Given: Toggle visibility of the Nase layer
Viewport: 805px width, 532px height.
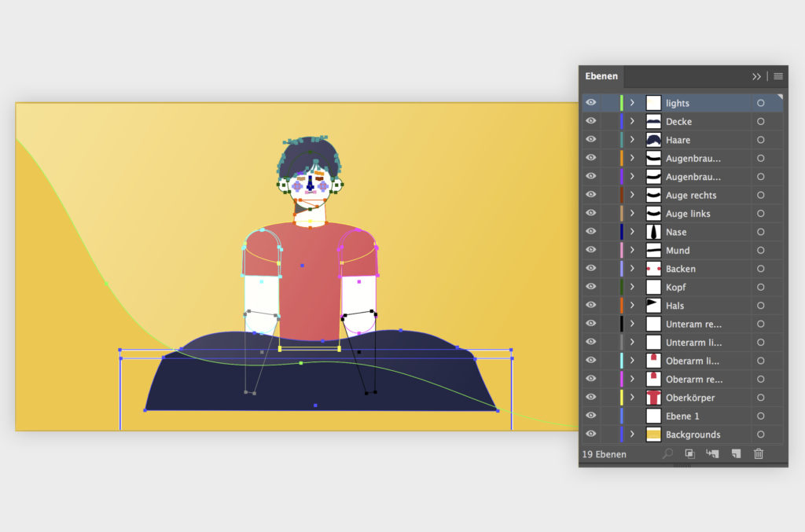Looking at the screenshot, I should click(x=590, y=232).
